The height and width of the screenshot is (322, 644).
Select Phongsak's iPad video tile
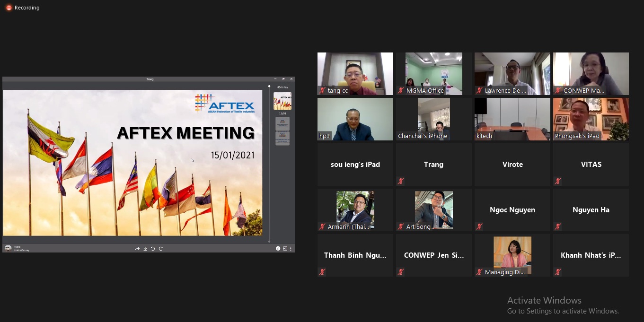tap(591, 119)
